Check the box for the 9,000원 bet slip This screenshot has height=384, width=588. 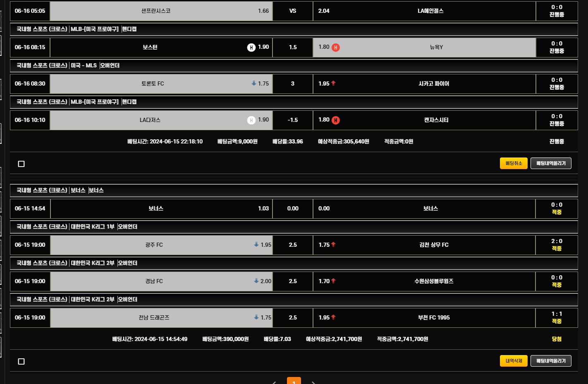tap(22, 164)
